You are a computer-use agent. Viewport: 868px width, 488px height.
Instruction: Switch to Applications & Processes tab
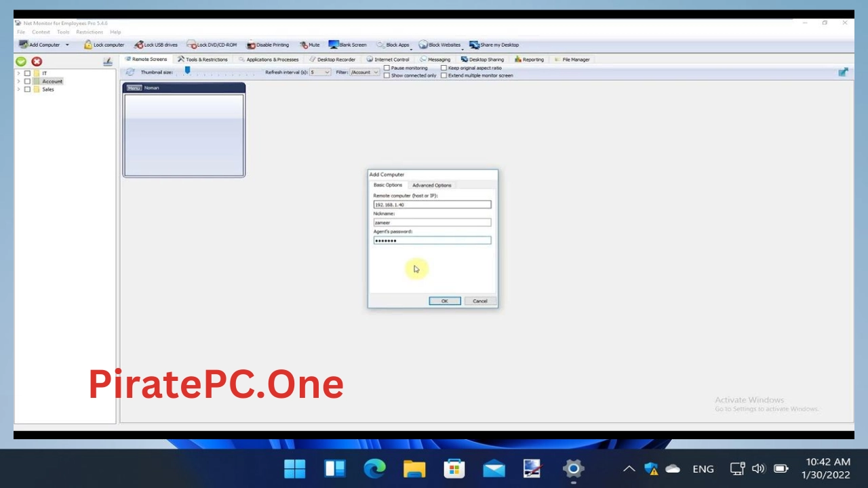[269, 59]
